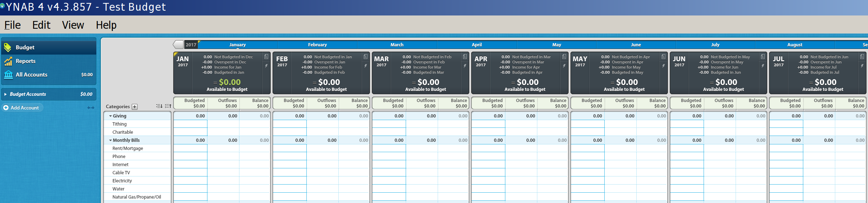Screen dimensions: 868x203
Task: Click the 2017 year label in the month bar
Action: pos(191,45)
